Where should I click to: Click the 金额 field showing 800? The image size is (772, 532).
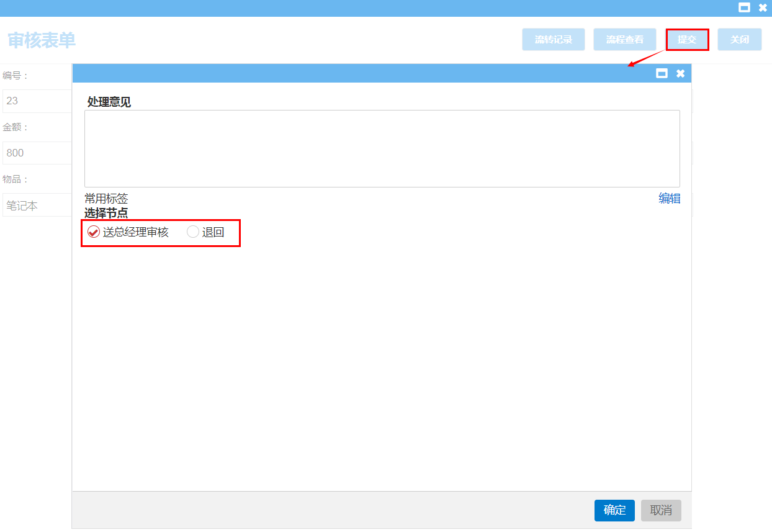[x=37, y=153]
